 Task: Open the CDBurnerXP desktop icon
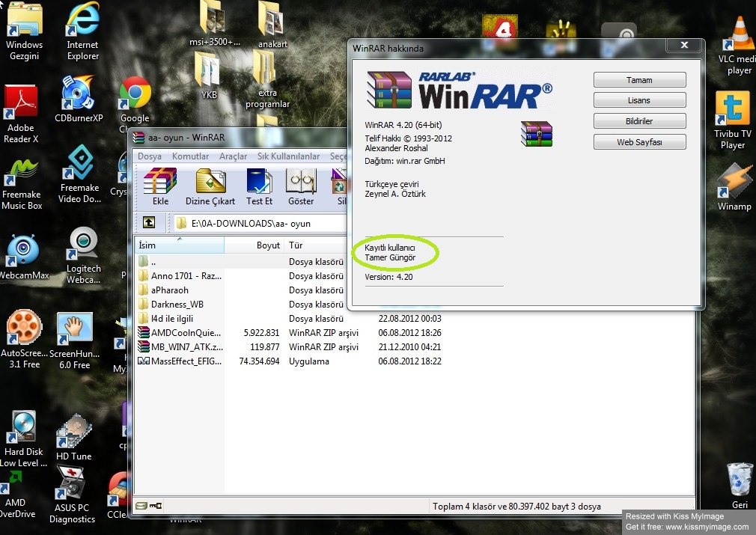coord(78,99)
